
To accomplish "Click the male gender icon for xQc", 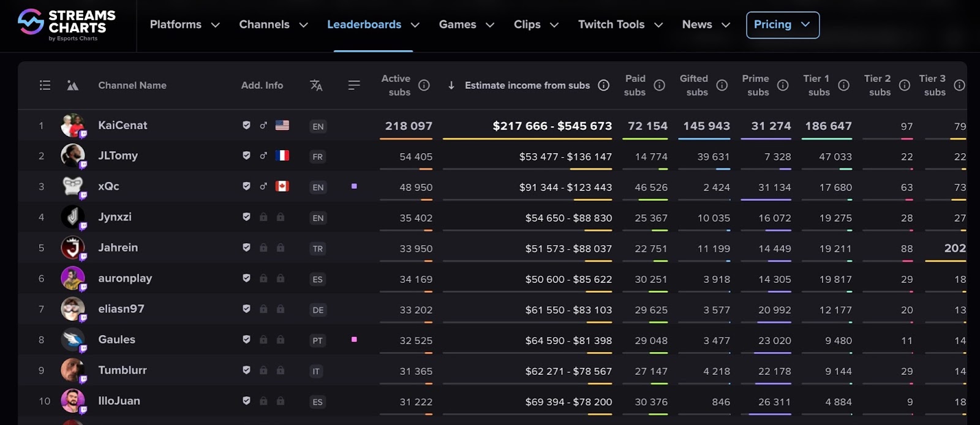I will click(263, 186).
